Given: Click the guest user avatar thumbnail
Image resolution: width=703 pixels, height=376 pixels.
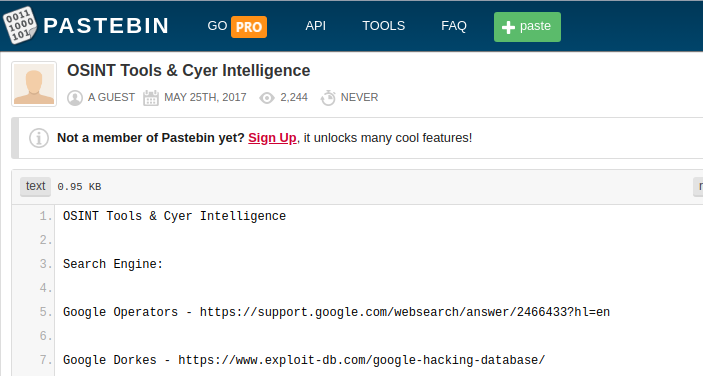Looking at the screenshot, I should click(34, 84).
